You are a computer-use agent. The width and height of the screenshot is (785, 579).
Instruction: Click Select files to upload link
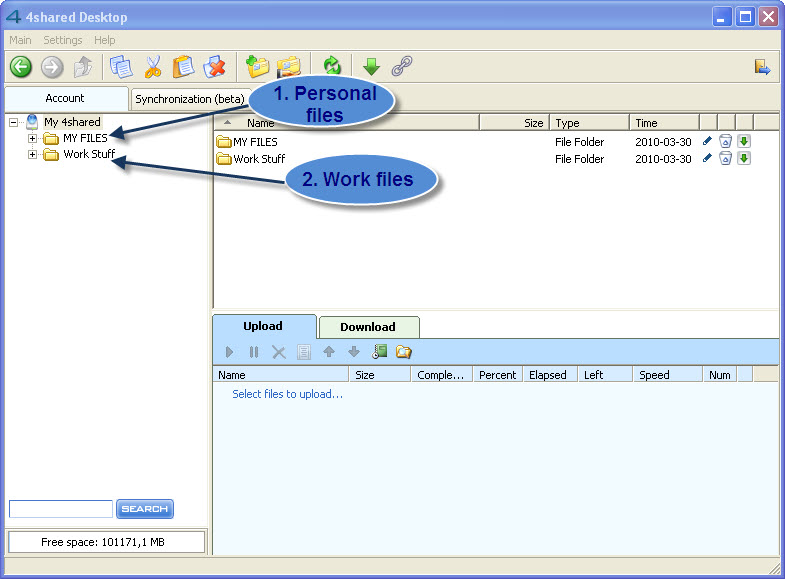click(287, 394)
